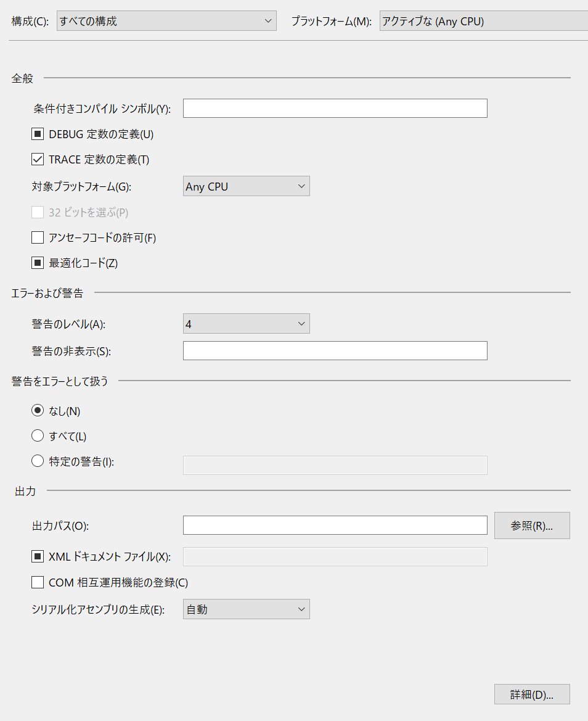Viewport: 588px width, 721px height.
Task: Uncheck TRACE 定数の定義
Action: 38,159
